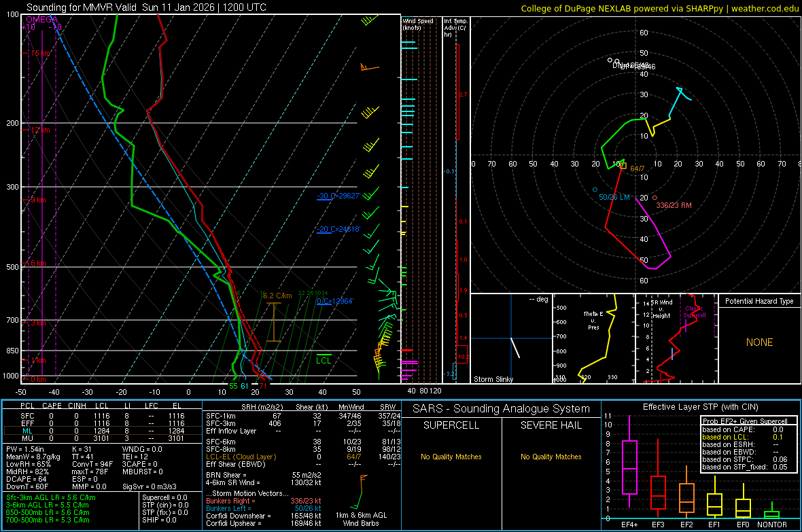Click the orange '6.2 C/km' lapse rate label

(x=277, y=296)
